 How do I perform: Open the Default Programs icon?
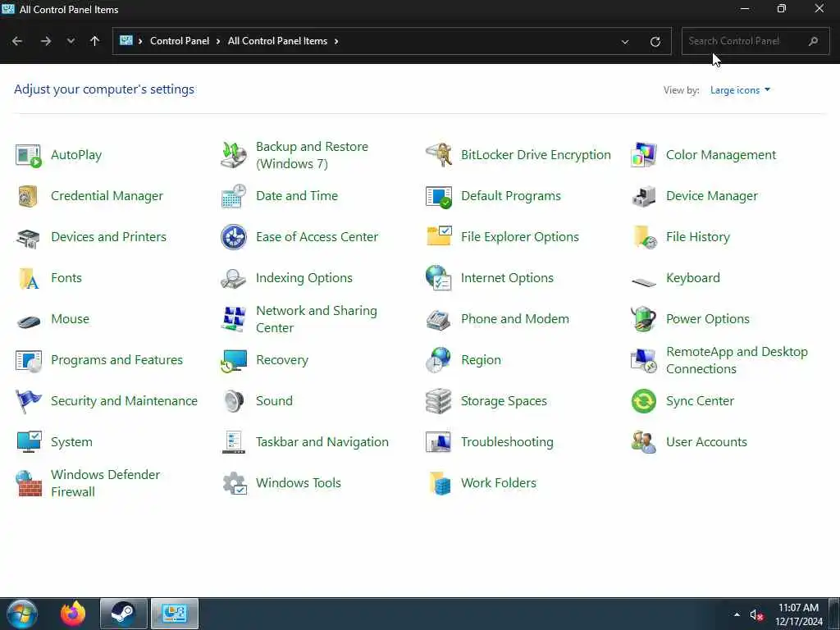click(x=439, y=196)
